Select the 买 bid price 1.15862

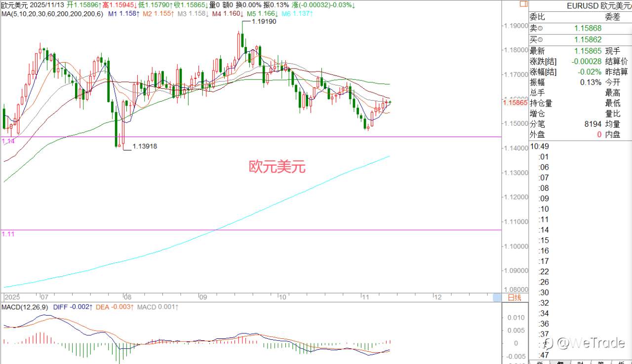(588, 39)
